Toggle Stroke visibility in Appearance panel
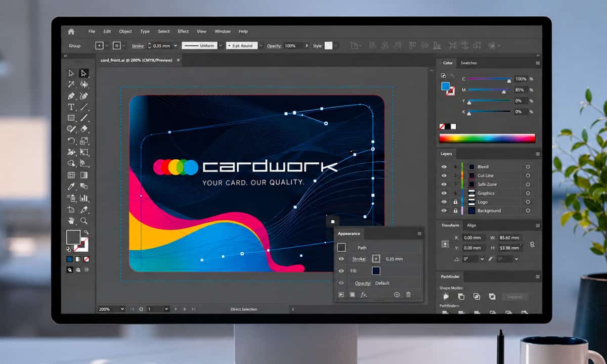This screenshot has height=364, width=607. 341,259
